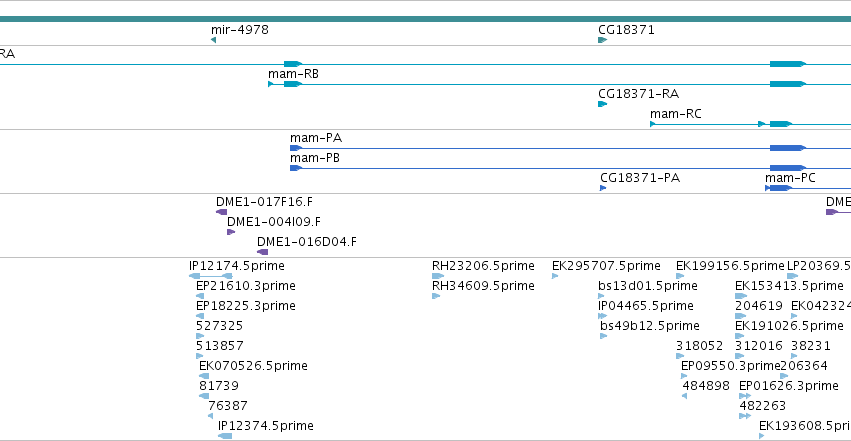851x441 pixels.
Task: Click the CG18371 gene label
Action: point(626,29)
